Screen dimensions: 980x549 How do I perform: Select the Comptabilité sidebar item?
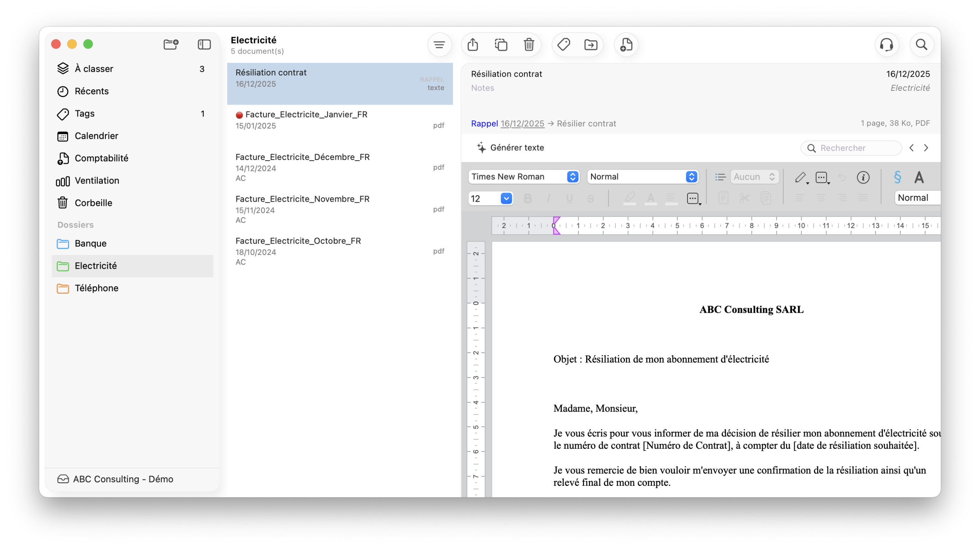101,158
